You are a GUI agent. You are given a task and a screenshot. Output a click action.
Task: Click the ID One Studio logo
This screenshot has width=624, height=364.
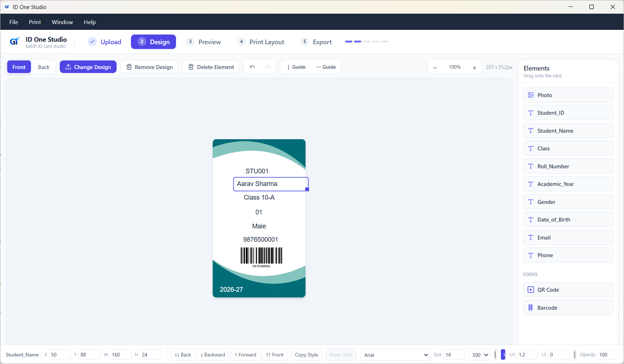[x=14, y=41]
